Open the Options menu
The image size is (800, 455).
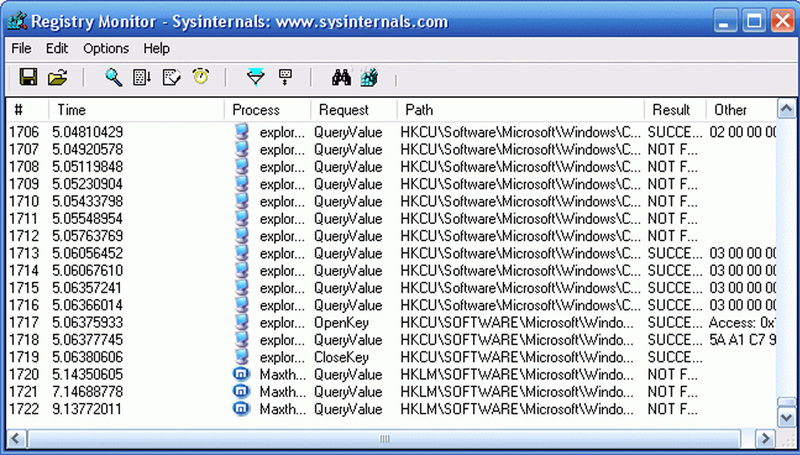(x=106, y=48)
